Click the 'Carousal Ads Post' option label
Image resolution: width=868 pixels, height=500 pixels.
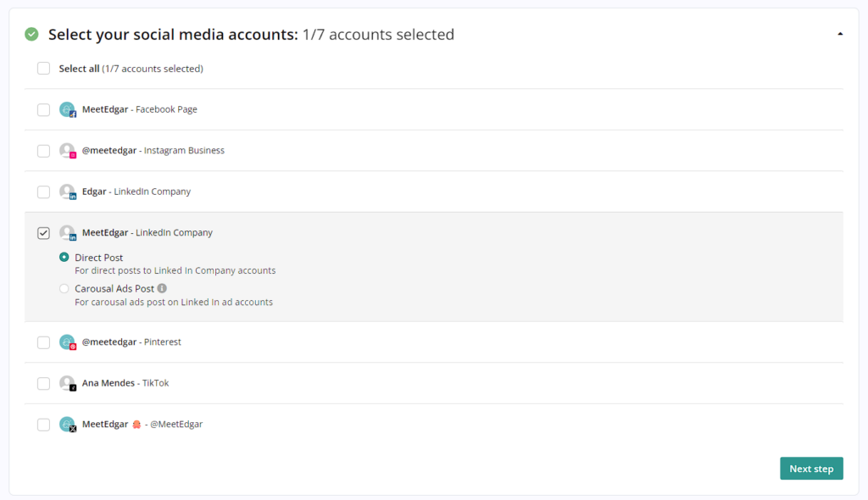coord(114,288)
